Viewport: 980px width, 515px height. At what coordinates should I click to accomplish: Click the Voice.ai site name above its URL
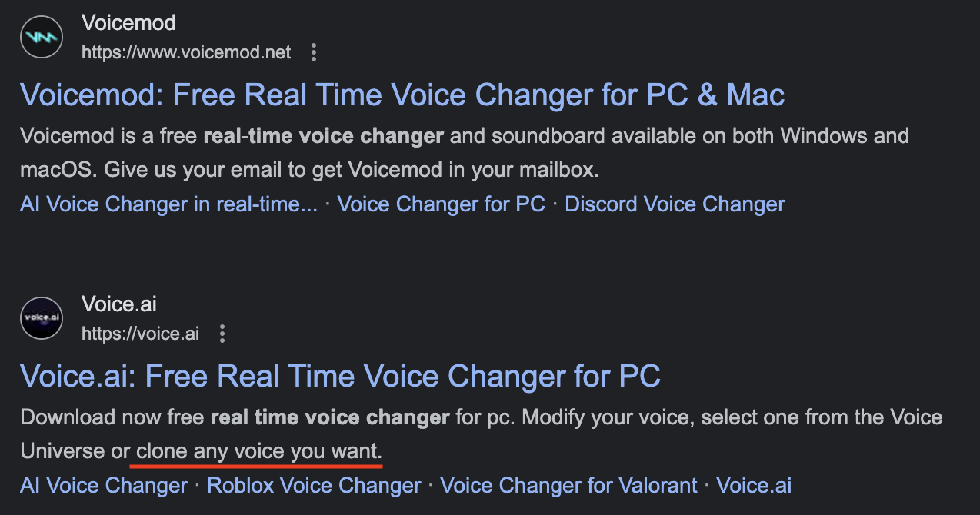tap(119, 304)
